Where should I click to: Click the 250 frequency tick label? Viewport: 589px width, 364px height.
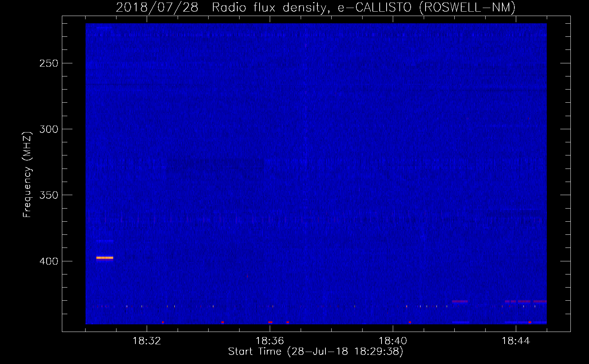point(49,63)
